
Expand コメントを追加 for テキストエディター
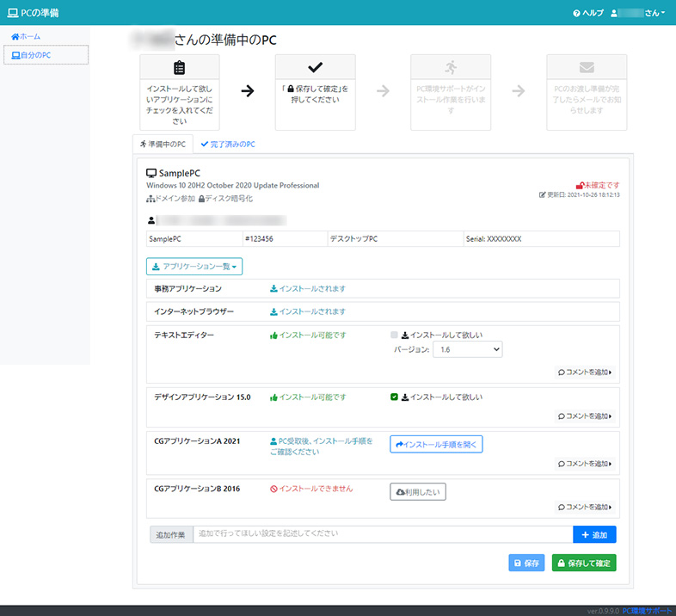[587, 373]
